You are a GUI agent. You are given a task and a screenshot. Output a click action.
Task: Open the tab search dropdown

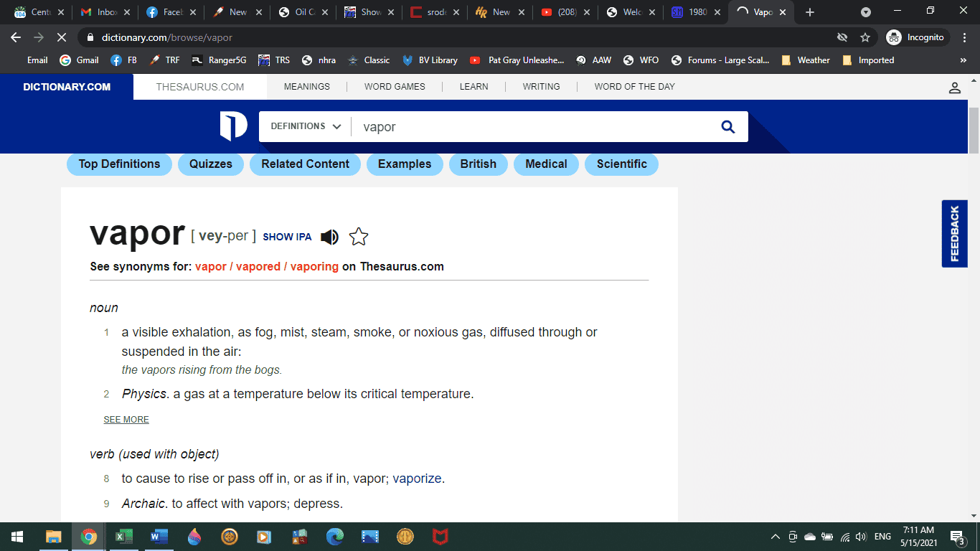(x=866, y=12)
